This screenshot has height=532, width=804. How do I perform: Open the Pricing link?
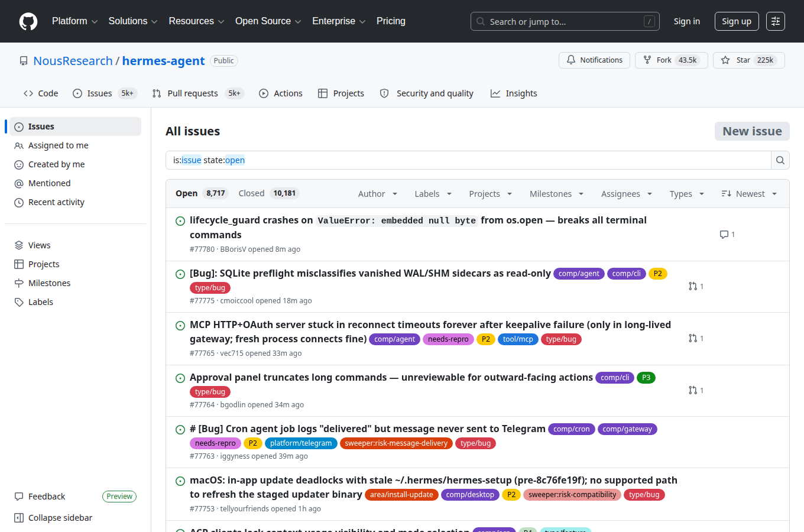tap(391, 21)
